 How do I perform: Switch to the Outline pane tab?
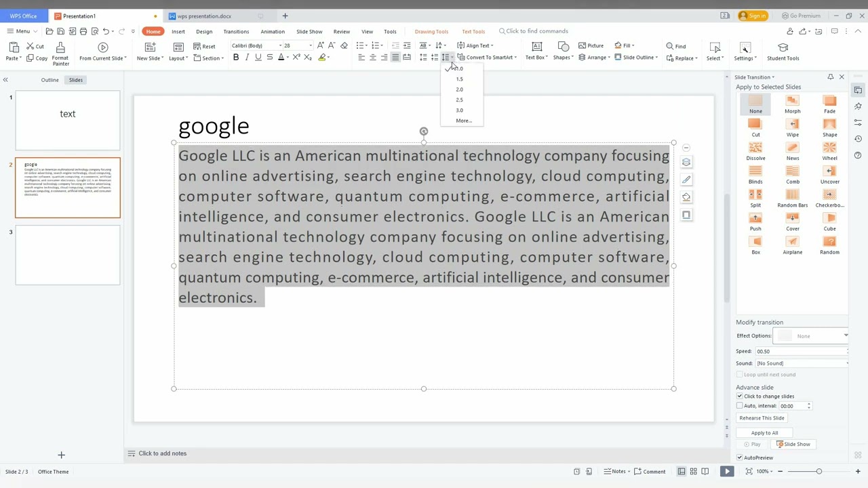[x=50, y=80]
